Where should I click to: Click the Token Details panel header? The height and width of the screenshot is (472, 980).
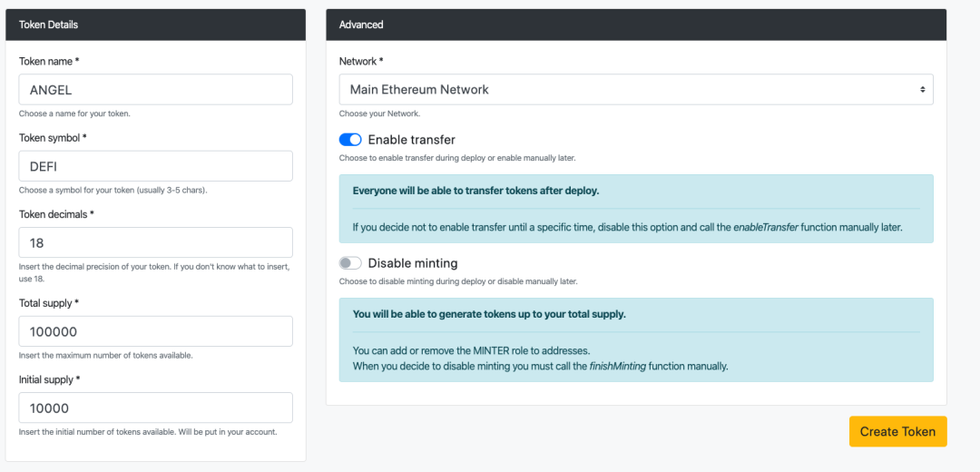pos(155,25)
